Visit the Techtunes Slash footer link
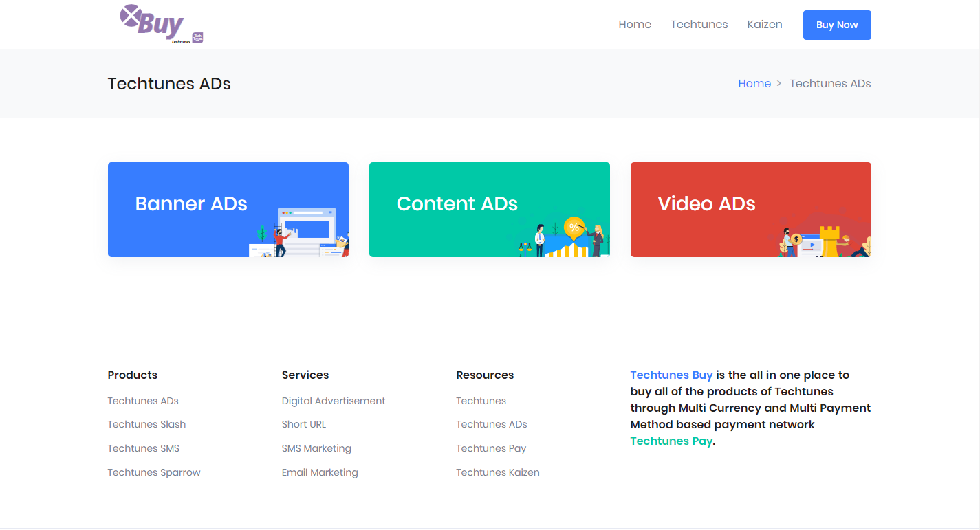 pyautogui.click(x=146, y=424)
